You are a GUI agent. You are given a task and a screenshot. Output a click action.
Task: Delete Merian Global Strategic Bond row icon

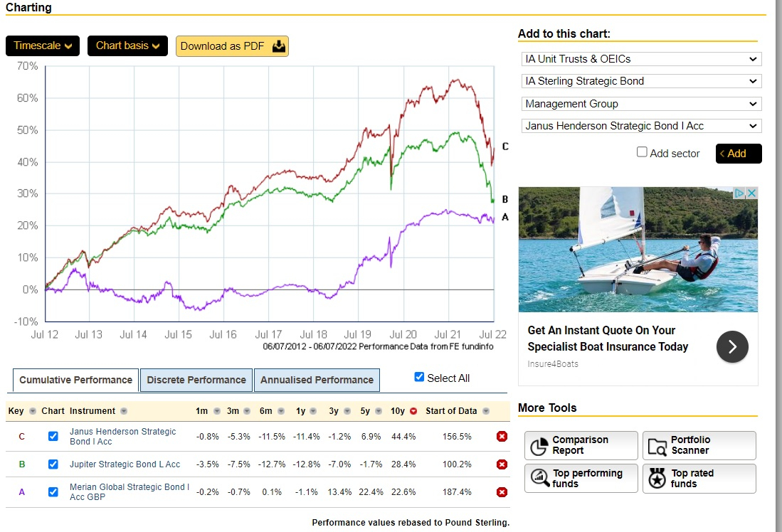[502, 492]
